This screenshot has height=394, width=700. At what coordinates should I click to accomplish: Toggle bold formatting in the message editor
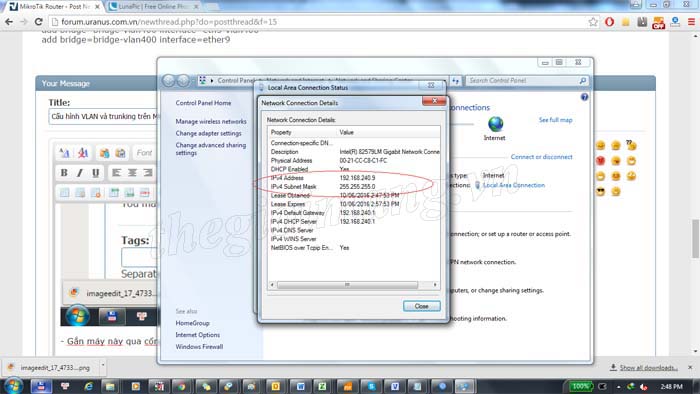tap(64, 173)
